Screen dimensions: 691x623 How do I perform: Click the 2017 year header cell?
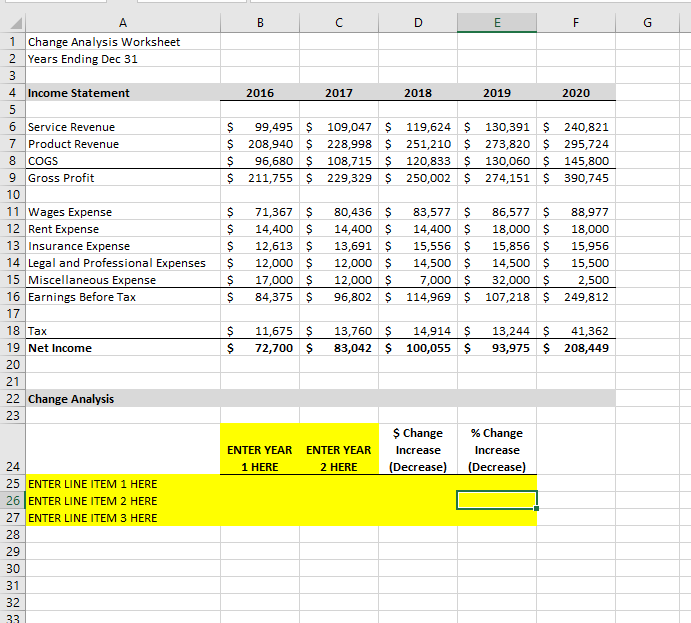[x=339, y=93]
